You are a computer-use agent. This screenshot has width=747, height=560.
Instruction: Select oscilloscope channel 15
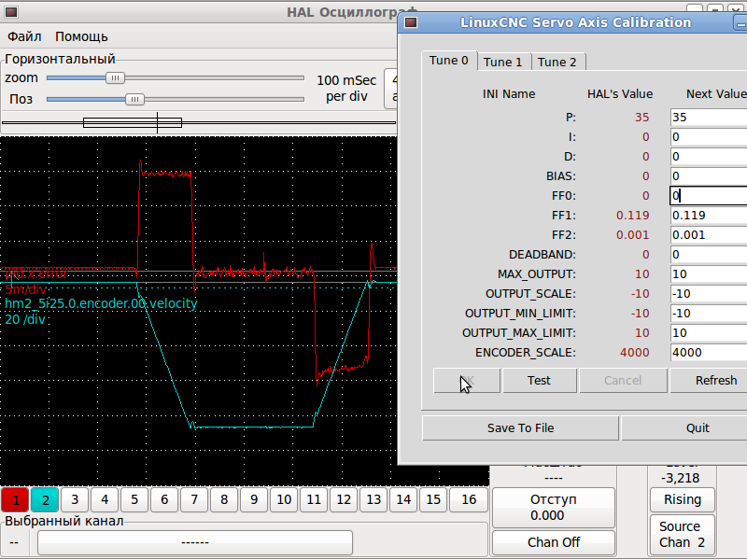pyautogui.click(x=433, y=499)
